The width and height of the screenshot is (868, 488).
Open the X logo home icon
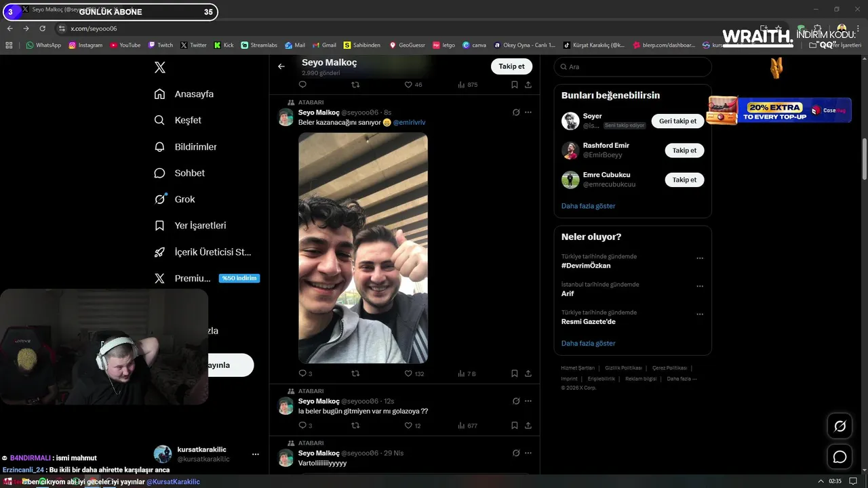point(159,67)
